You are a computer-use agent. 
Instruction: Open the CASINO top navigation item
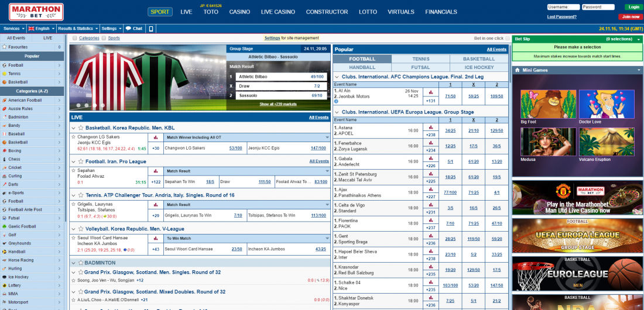(x=239, y=12)
